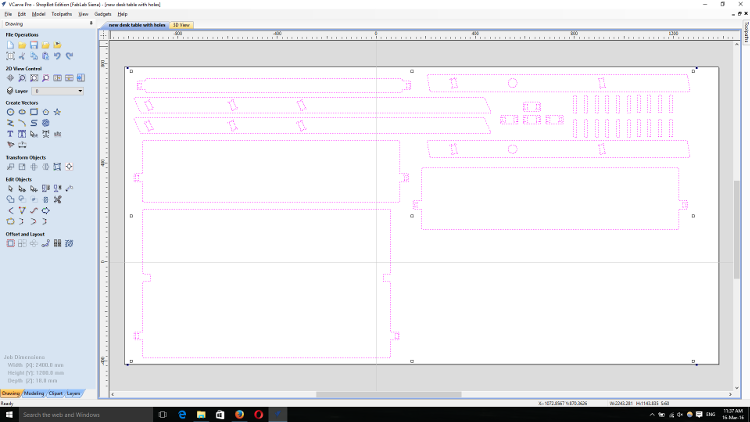Select the Draw Ellipse tool
This screenshot has width=750, height=422.
pyautogui.click(x=22, y=112)
